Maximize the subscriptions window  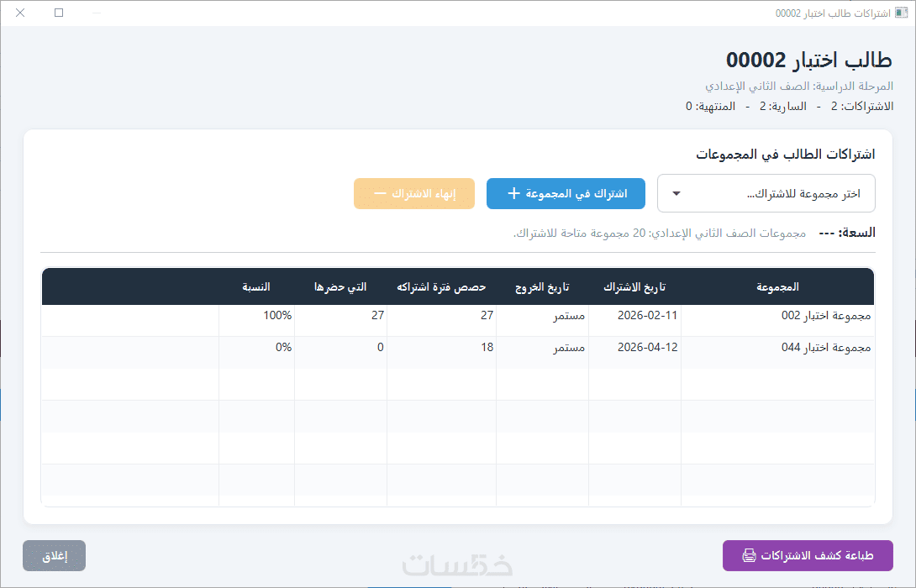coord(59,13)
